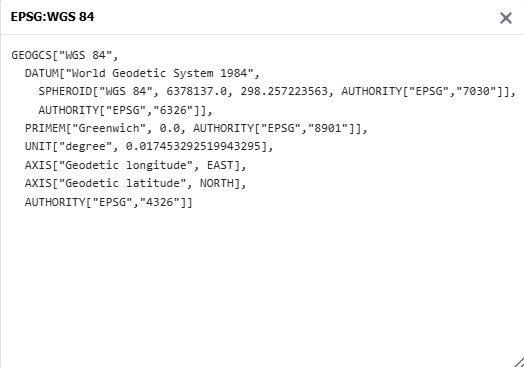Click the AXIS Geodetic longitude line

[x=136, y=165]
